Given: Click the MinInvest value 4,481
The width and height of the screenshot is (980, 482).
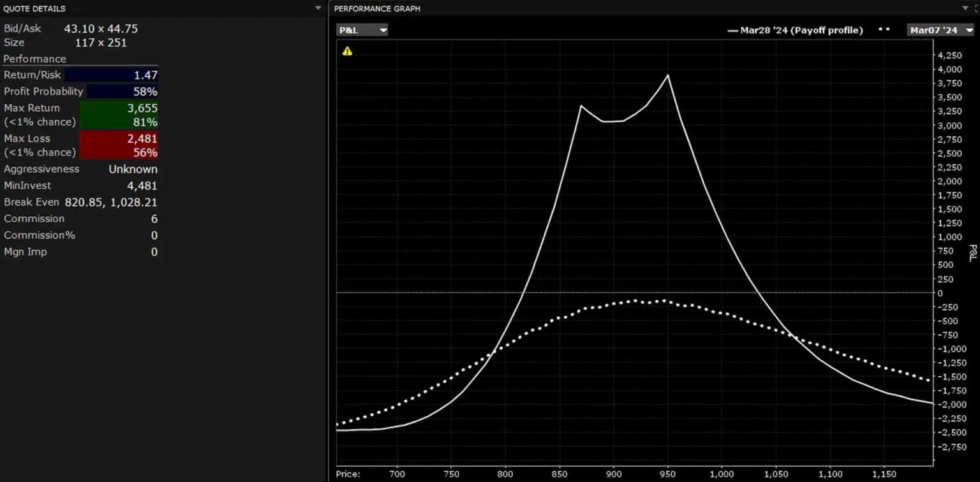Looking at the screenshot, I should [x=142, y=186].
